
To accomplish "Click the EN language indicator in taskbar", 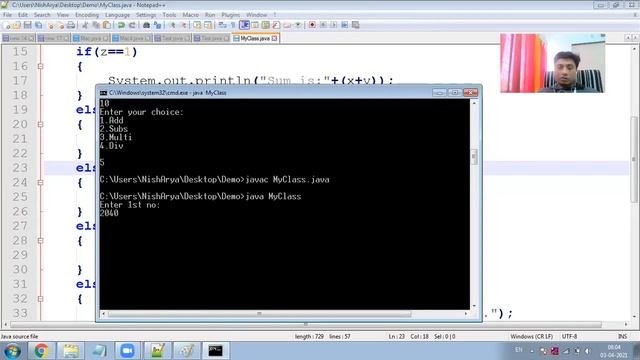I will (519, 350).
